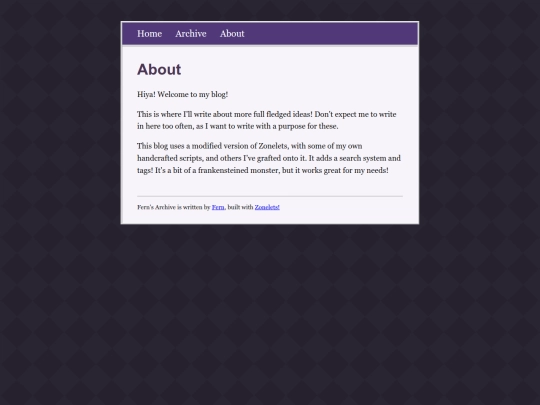Image resolution: width=540 pixels, height=405 pixels.
Task: Click the "Hiya! Welcome to my blog!" line
Action: pos(183,94)
